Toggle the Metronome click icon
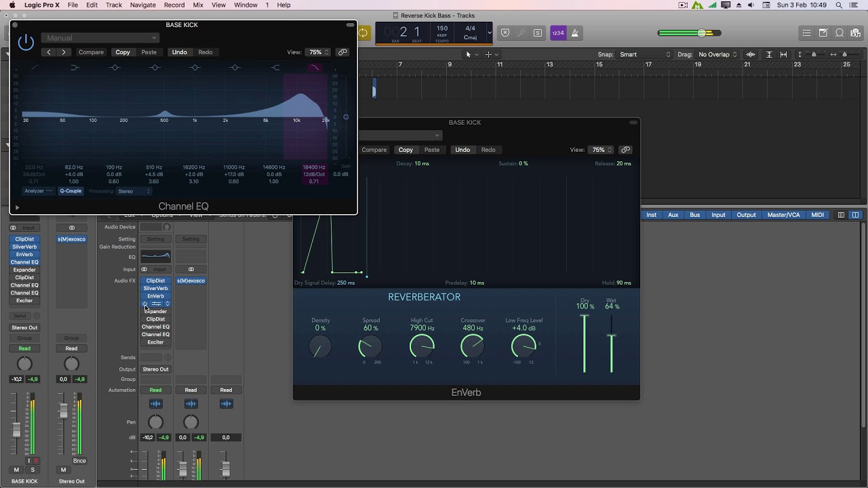This screenshot has width=868, height=488. (x=575, y=33)
